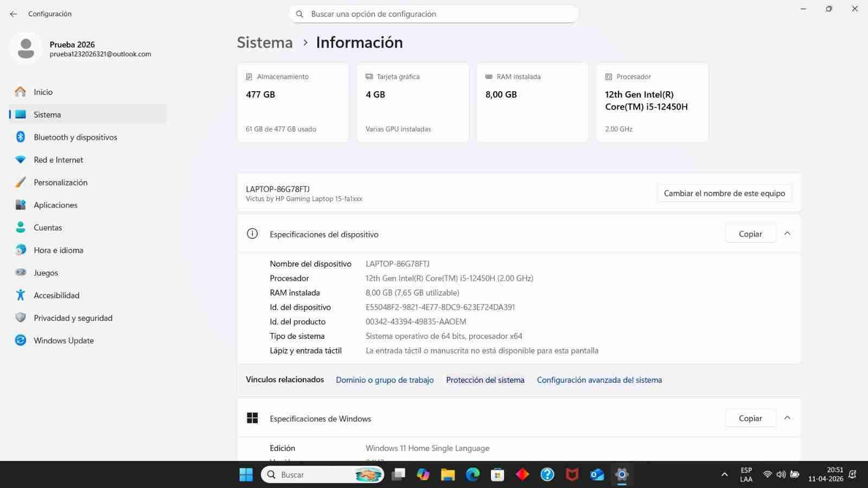
Task: Open Privacidad y seguridad settings
Action: [73, 318]
